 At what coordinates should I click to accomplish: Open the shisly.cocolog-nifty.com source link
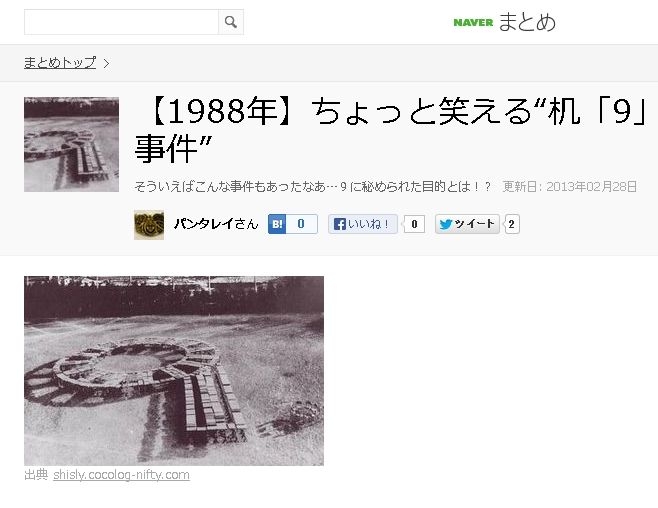coord(121,475)
